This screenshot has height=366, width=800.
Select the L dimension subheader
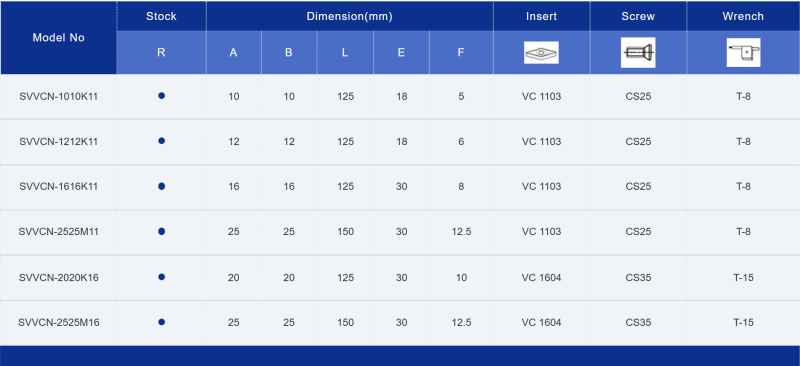345,53
